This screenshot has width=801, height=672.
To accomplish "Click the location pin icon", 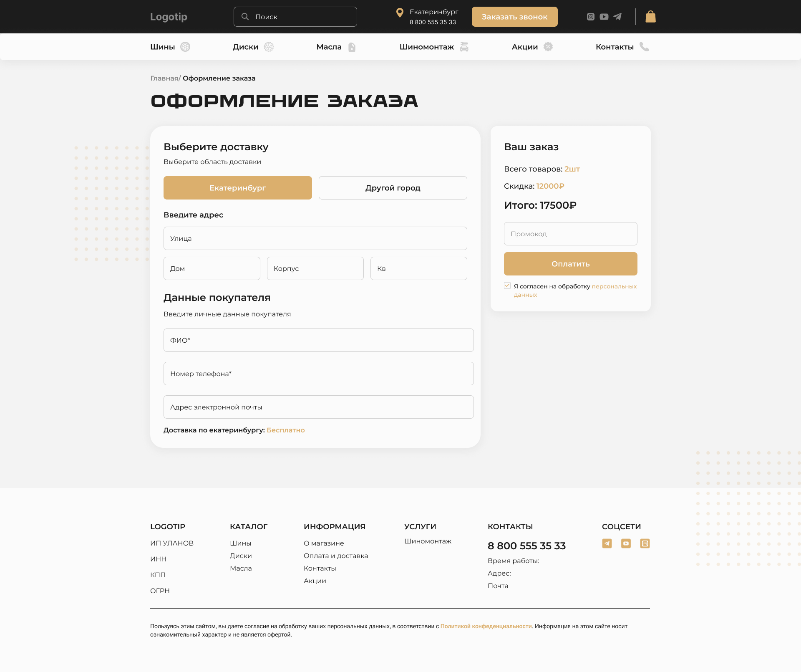I will (x=400, y=13).
